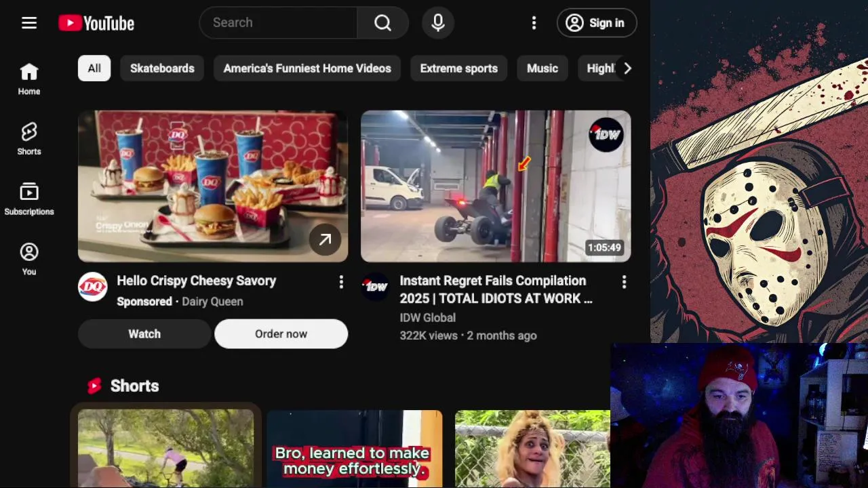This screenshot has height=488, width=868.
Task: Open the You section in sidebar
Action: (29, 260)
